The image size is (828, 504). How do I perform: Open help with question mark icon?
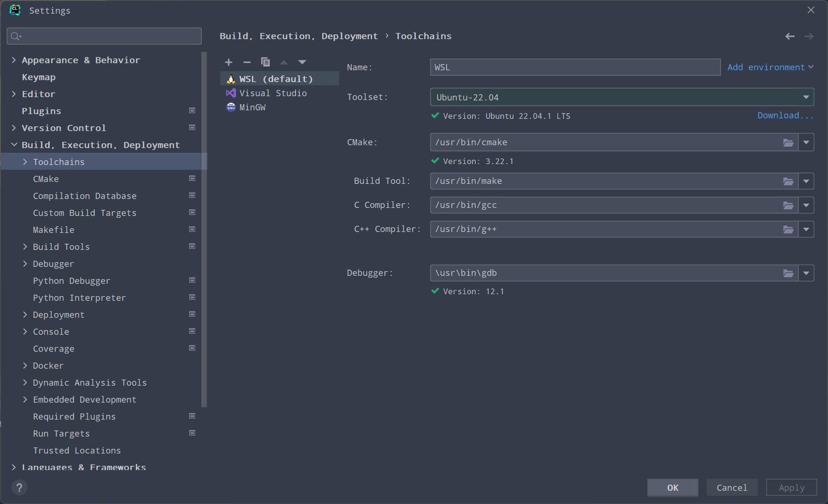click(x=19, y=487)
